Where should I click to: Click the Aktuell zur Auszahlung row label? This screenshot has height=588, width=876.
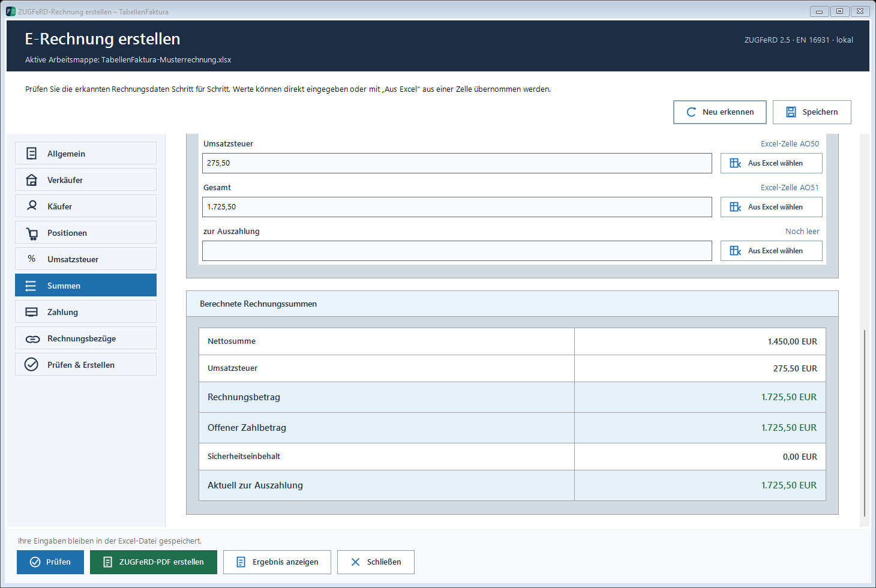coord(255,485)
